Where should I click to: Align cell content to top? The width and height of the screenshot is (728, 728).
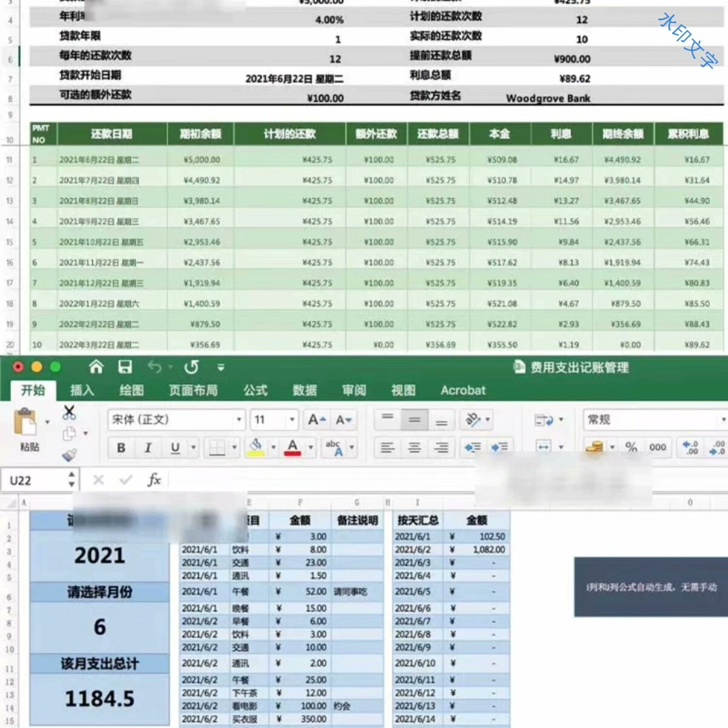(x=387, y=419)
